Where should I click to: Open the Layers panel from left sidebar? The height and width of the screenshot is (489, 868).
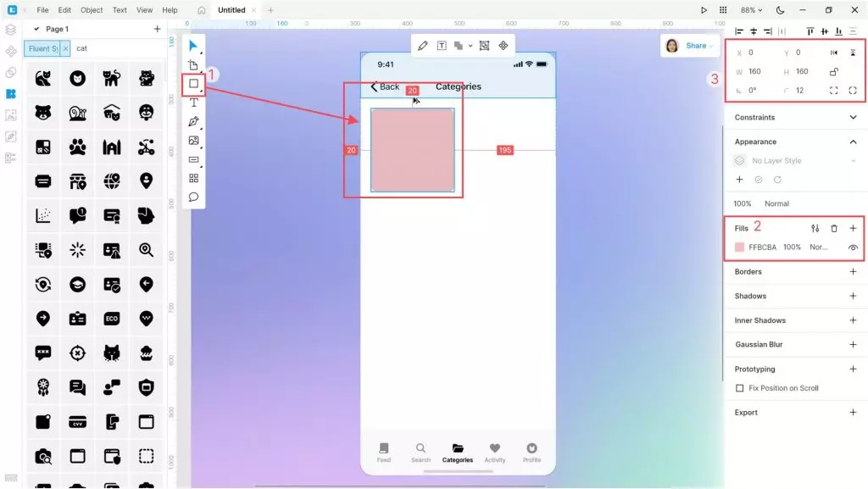(x=10, y=30)
